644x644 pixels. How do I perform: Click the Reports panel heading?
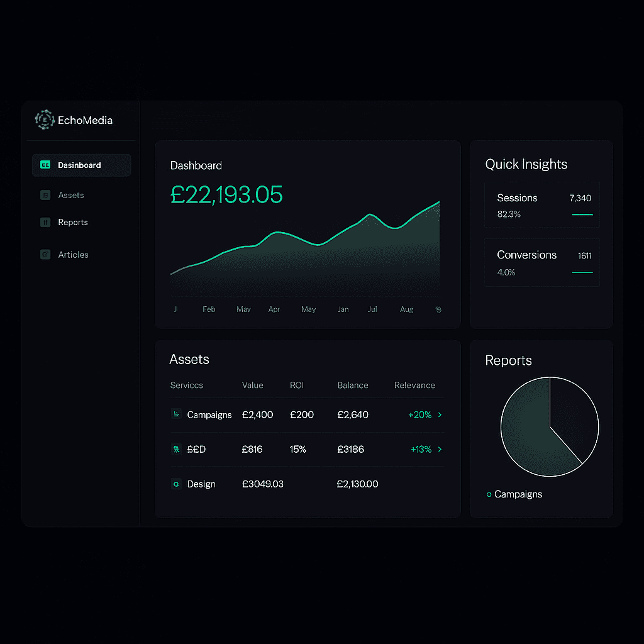(x=508, y=360)
